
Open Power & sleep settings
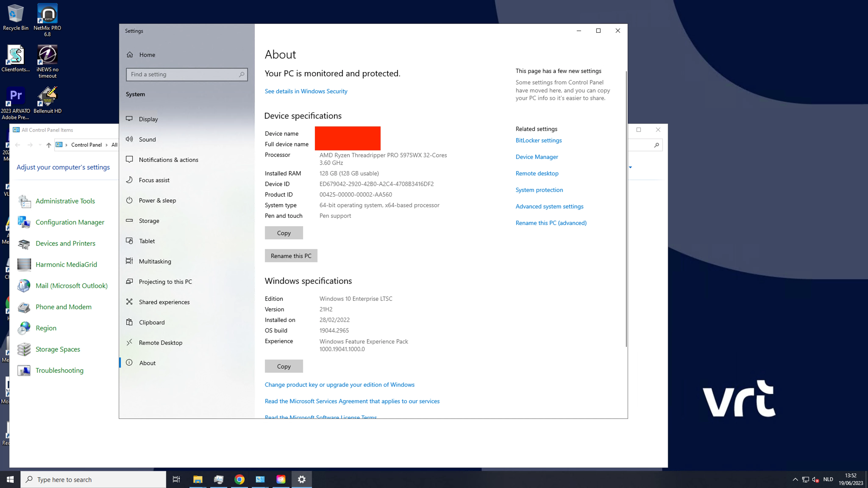(157, 200)
